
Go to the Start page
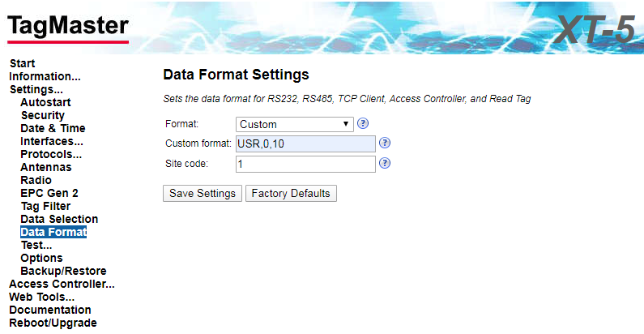tap(22, 63)
